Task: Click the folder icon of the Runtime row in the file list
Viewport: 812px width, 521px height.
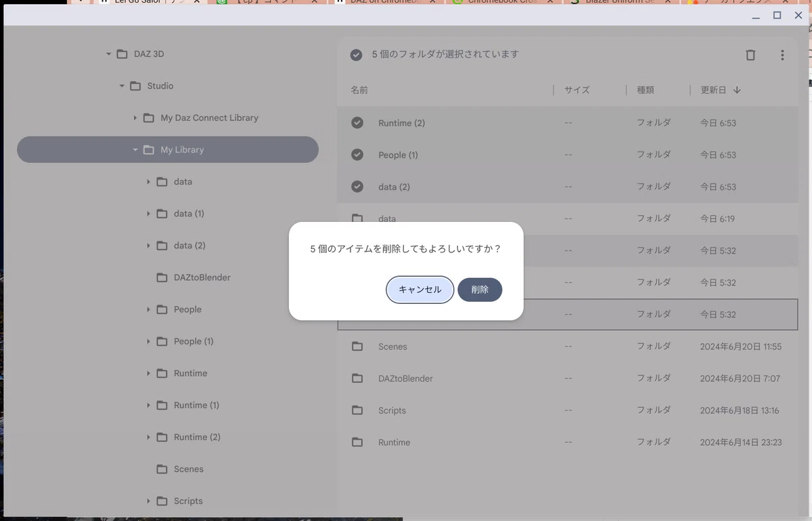Action: [357, 442]
